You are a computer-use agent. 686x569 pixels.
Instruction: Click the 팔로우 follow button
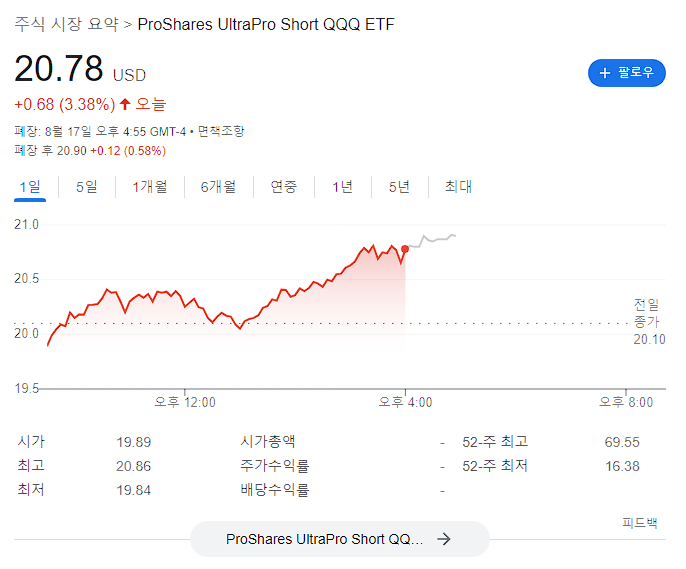[x=626, y=73]
